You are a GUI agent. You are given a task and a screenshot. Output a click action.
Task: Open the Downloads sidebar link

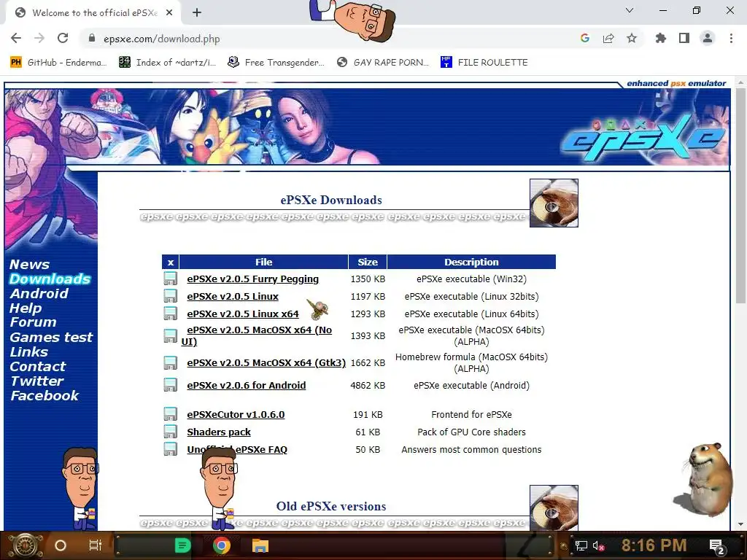click(50, 279)
